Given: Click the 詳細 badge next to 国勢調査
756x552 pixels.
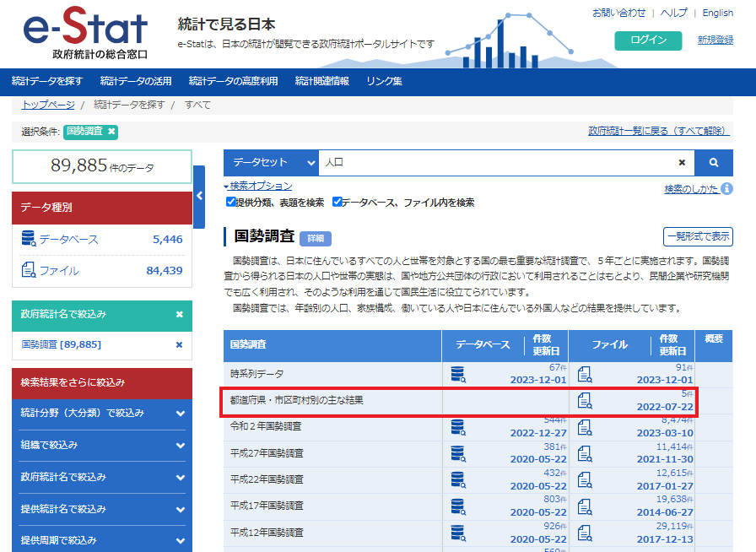Looking at the screenshot, I should click(316, 238).
